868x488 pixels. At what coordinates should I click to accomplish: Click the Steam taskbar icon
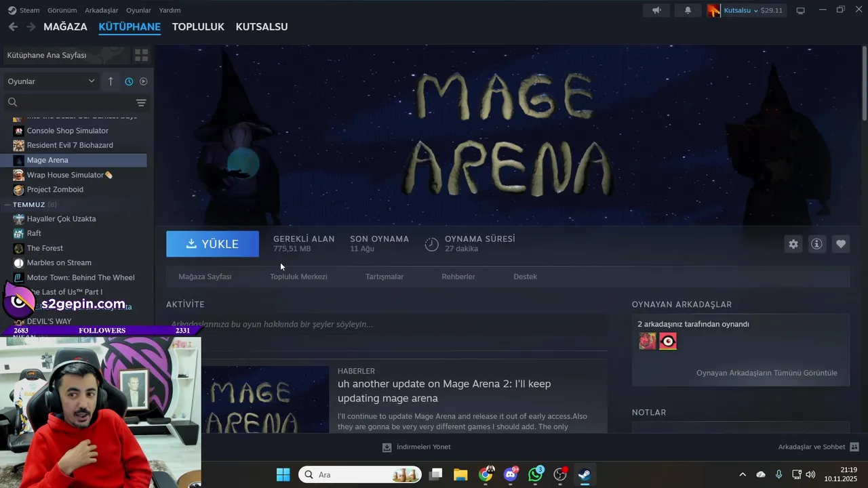pos(584,474)
